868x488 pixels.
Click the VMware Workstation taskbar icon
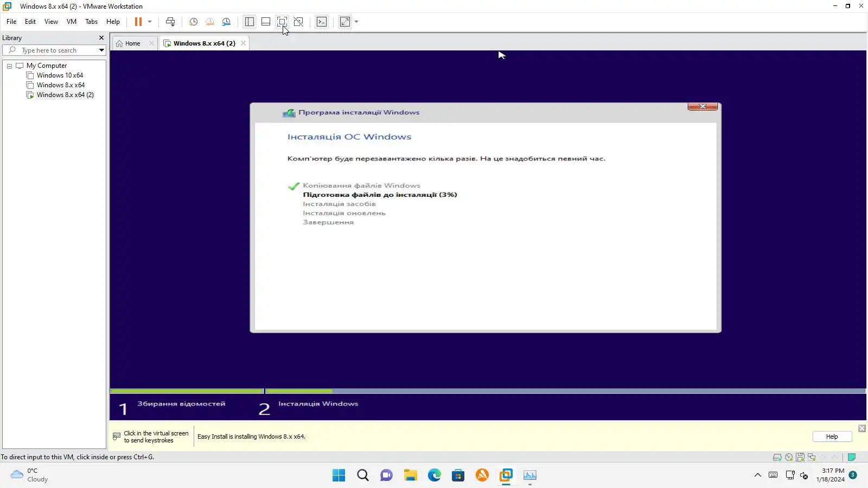[x=506, y=476]
